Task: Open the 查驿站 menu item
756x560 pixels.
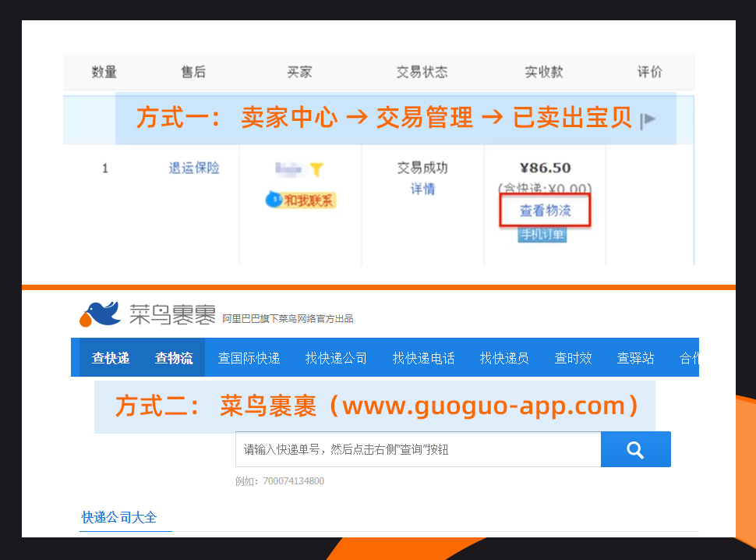Action: pyautogui.click(x=635, y=358)
